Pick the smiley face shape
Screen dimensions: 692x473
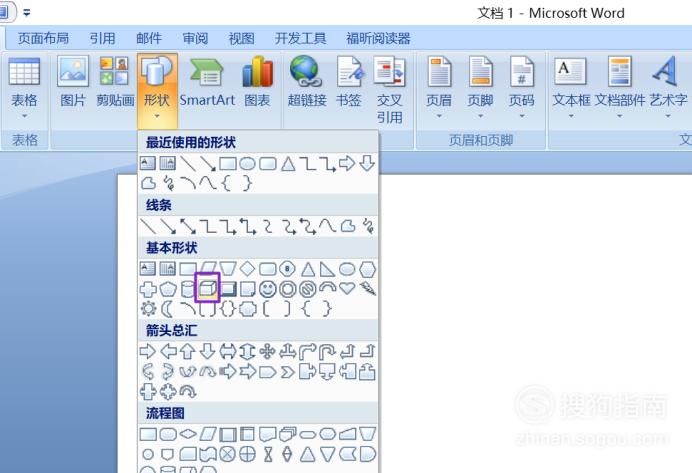(267, 289)
